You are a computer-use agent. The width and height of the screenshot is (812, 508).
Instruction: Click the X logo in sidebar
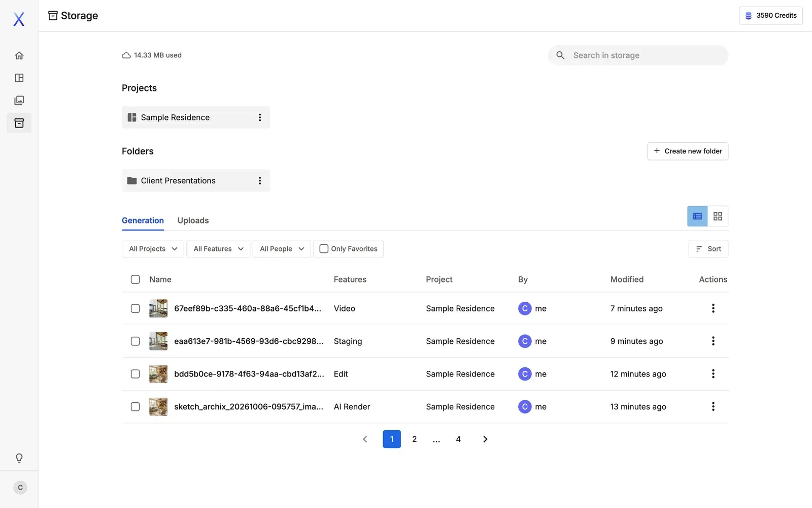coord(19,19)
